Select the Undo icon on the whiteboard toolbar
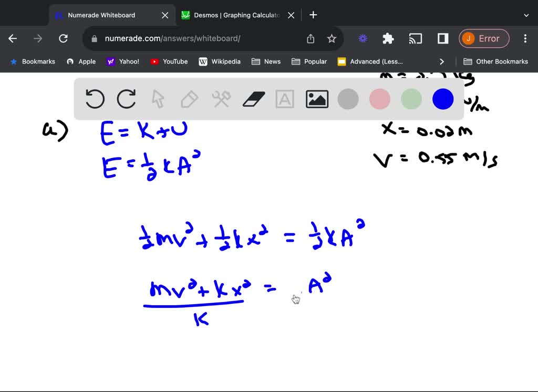The image size is (538, 392). [95, 99]
